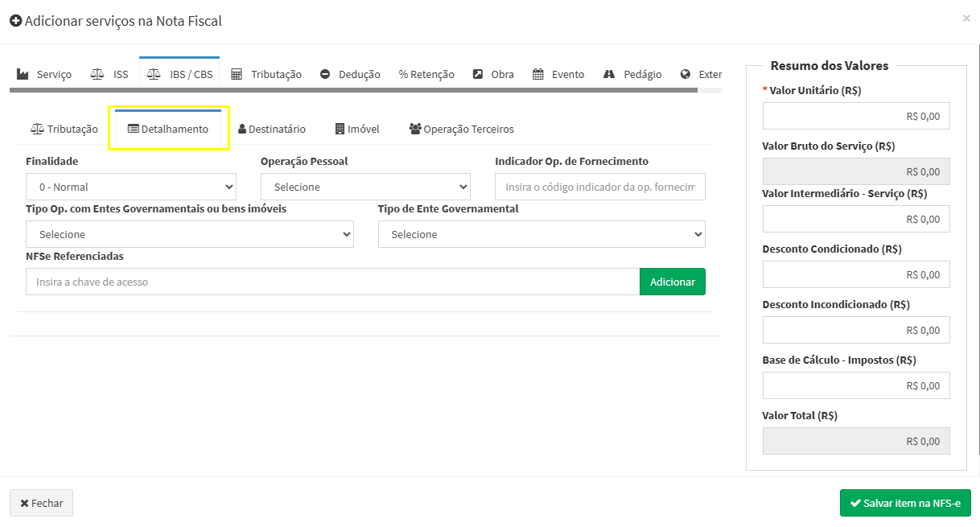Click the road icon on Pedágio tab
This screenshot has height=527, width=980.
point(609,74)
